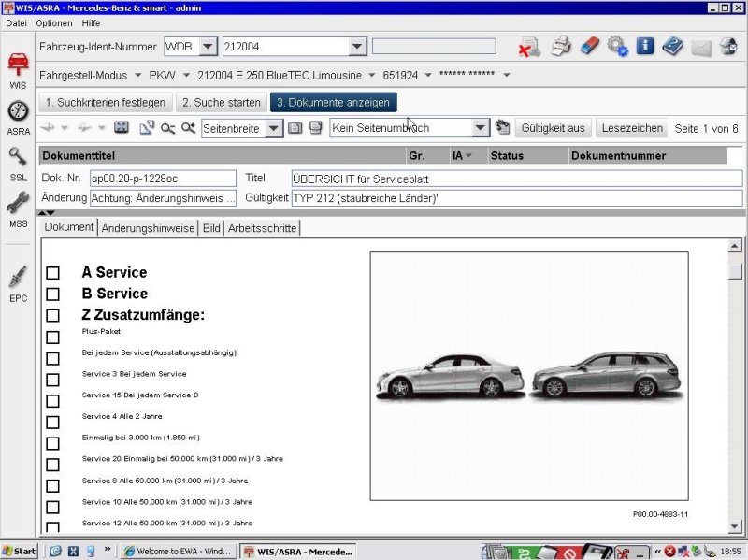Click the remove document red X icon
This screenshot has width=748, height=560.
[529, 47]
